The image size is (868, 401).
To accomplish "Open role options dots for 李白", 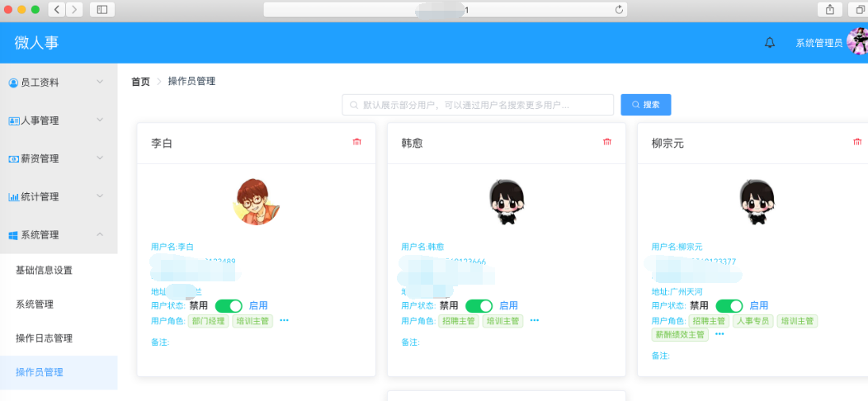I will pyautogui.click(x=284, y=320).
